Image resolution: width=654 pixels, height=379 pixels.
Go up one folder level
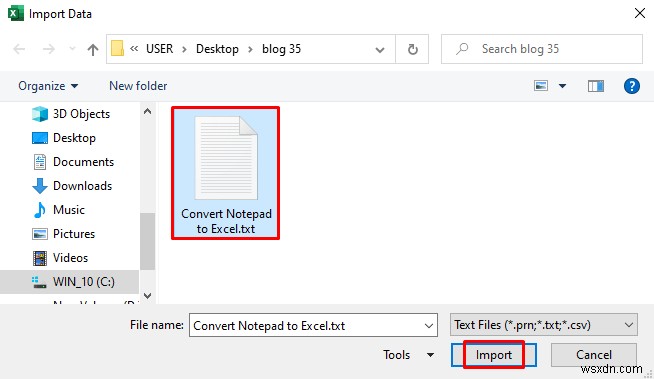point(93,50)
